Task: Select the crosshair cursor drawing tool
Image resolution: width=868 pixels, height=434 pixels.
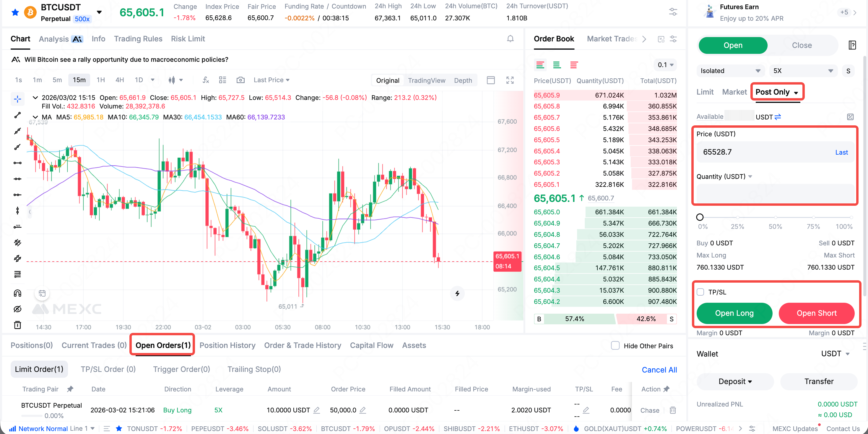Action: [x=17, y=99]
